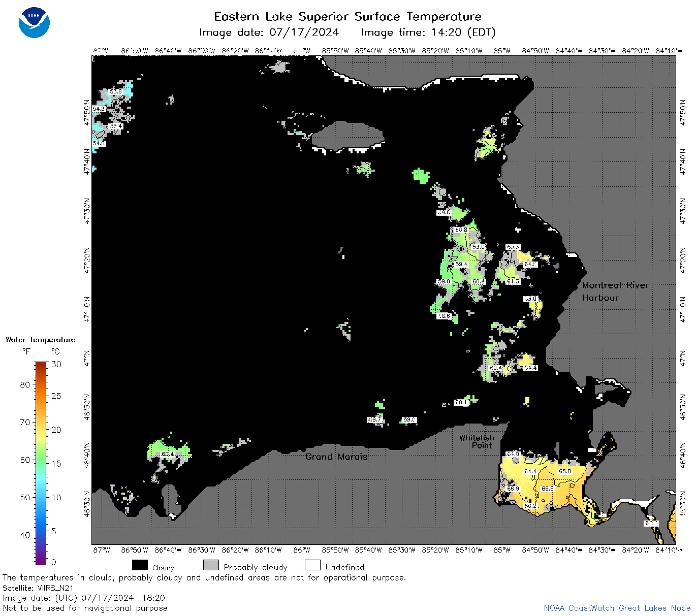Click the °C unit label

[x=55, y=351]
